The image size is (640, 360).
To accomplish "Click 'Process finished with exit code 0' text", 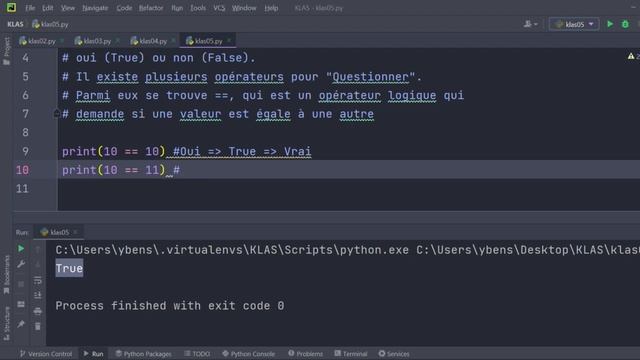I will pyautogui.click(x=170, y=306).
